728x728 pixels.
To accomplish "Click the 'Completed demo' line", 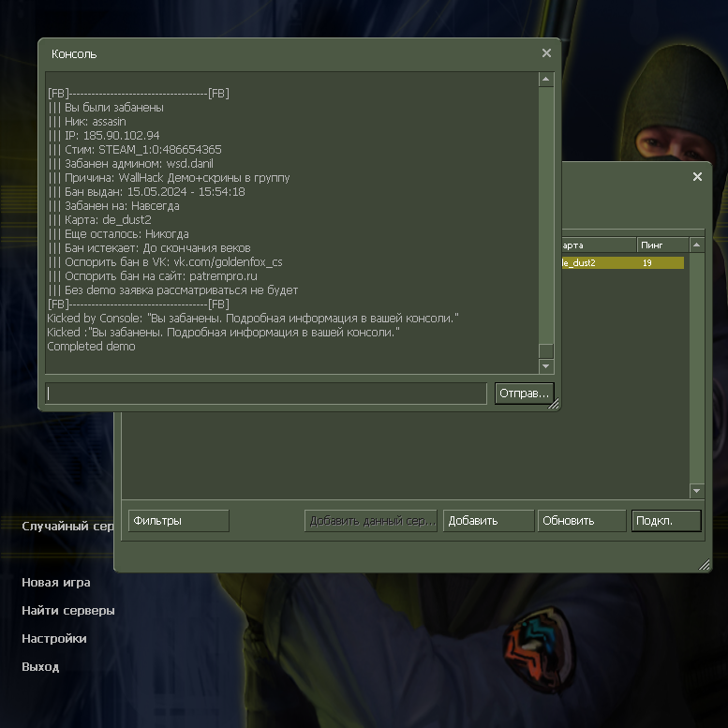I will [x=91, y=347].
